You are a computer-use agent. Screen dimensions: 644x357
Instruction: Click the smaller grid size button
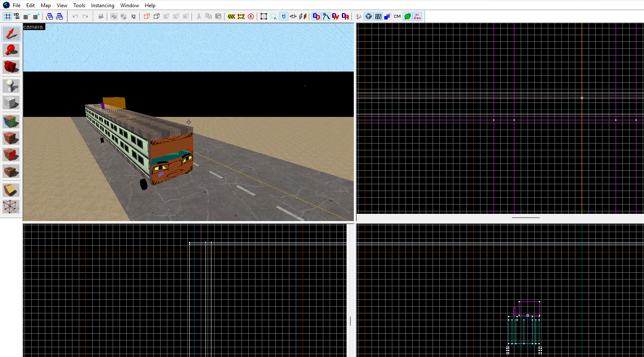click(x=26, y=17)
